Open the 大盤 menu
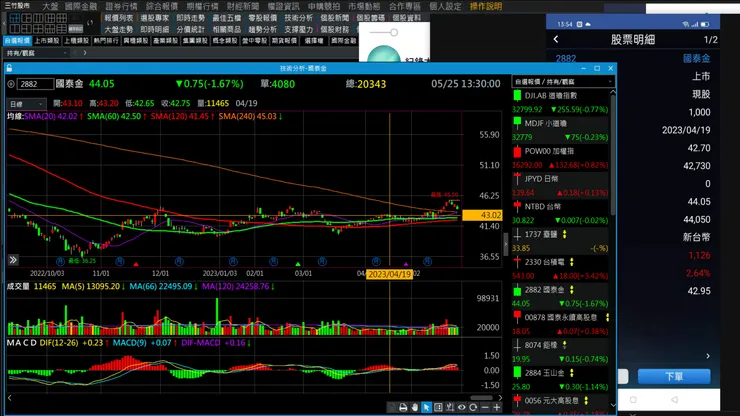The image size is (740, 416). (x=50, y=6)
